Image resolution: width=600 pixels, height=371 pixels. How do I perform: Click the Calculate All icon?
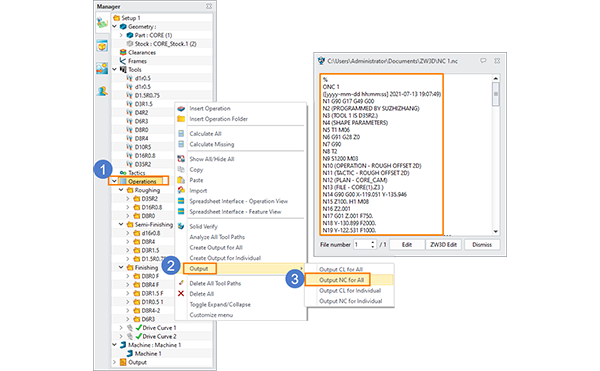coord(181,133)
